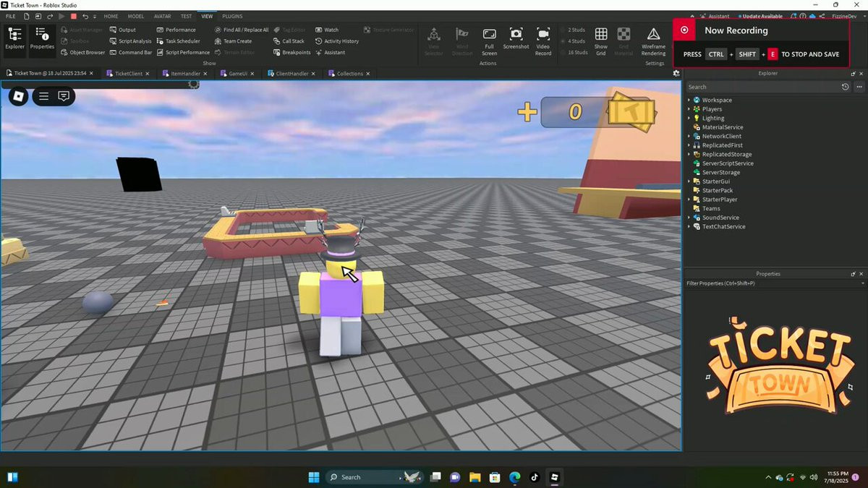Click the yellow plus next to ticket counter
Image resolution: width=868 pixels, height=488 pixels.
(x=527, y=111)
